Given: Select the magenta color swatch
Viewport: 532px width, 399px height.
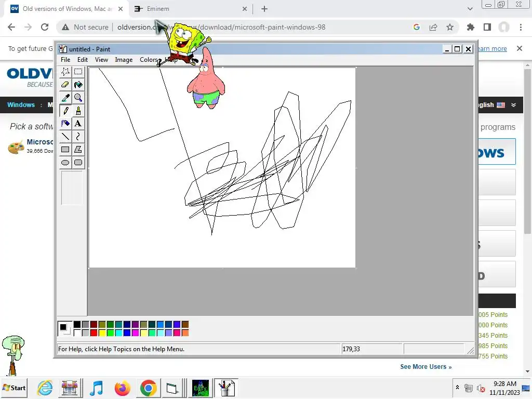Looking at the screenshot, I should (x=136, y=333).
